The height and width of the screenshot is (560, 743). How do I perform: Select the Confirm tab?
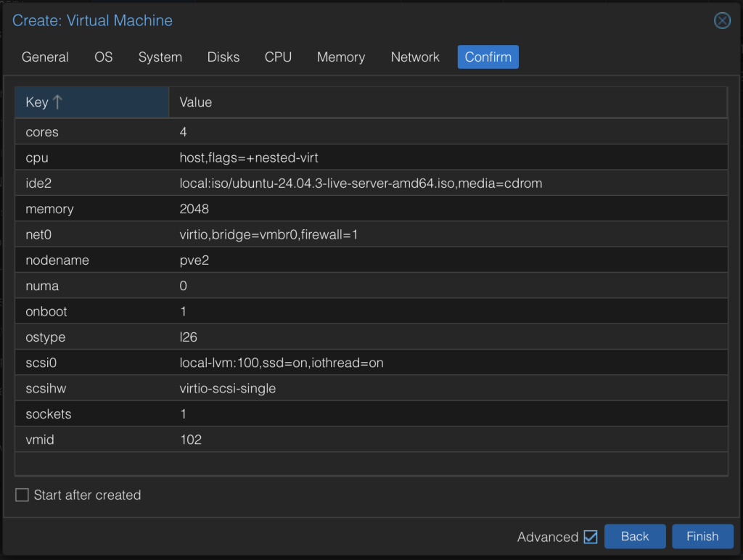tap(488, 57)
